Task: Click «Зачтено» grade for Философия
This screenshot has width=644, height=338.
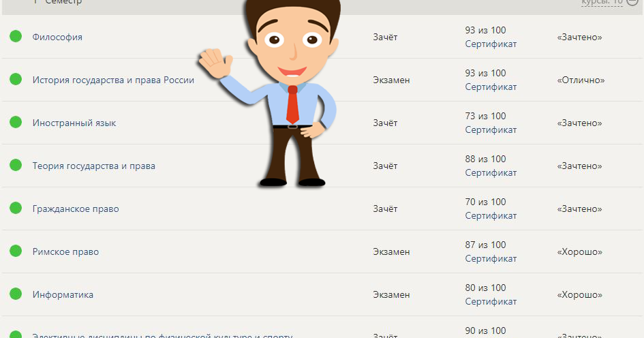Action: coord(579,37)
